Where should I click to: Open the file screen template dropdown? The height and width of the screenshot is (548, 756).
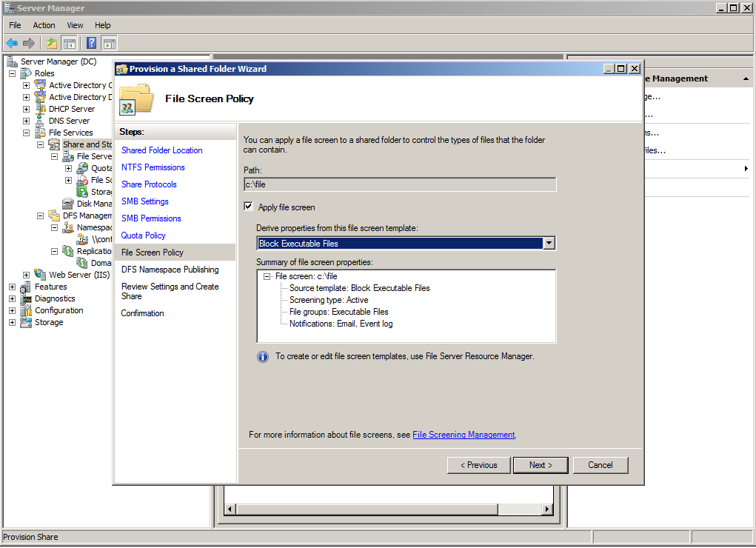pos(549,243)
